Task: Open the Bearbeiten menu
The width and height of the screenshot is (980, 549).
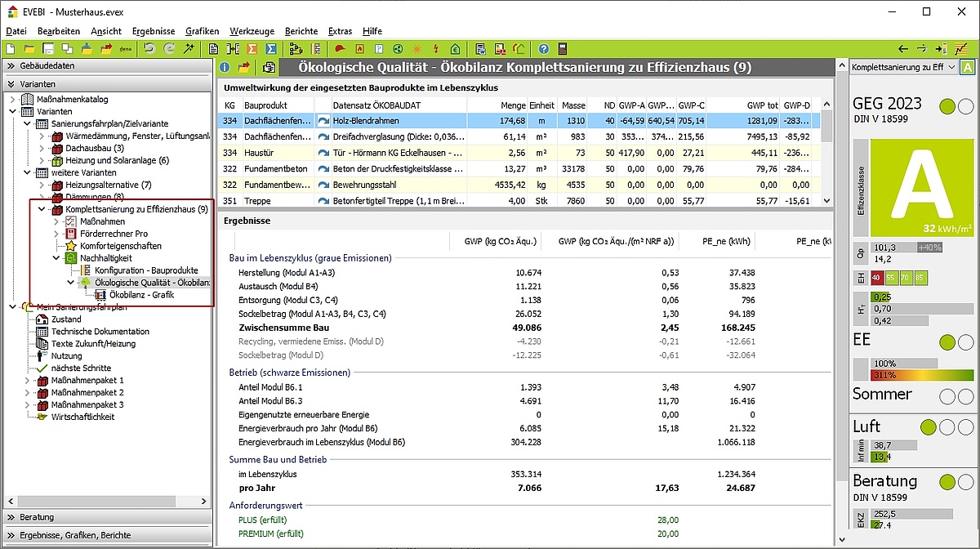Action: [x=59, y=31]
